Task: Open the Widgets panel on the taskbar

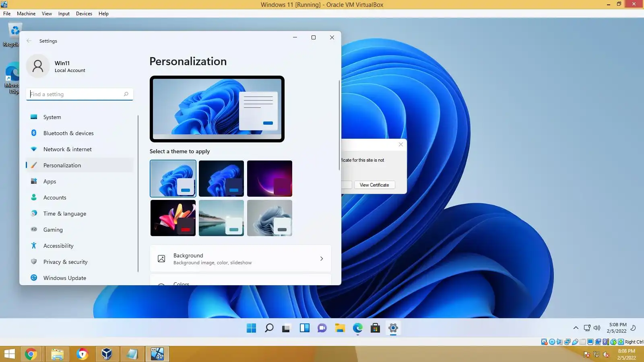Action: click(x=305, y=328)
